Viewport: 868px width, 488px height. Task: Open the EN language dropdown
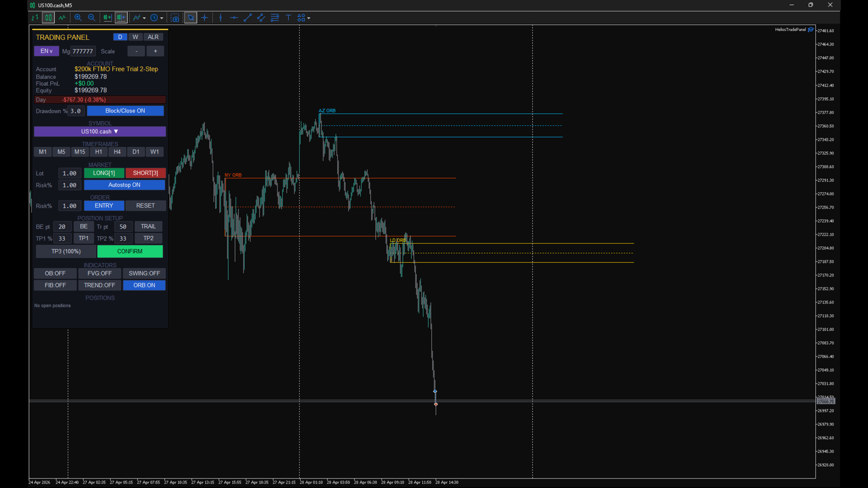[46, 51]
